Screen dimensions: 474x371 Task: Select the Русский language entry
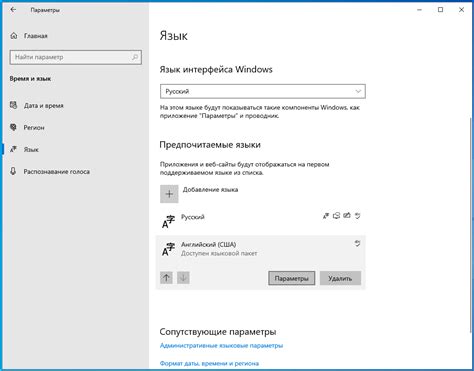261,221
